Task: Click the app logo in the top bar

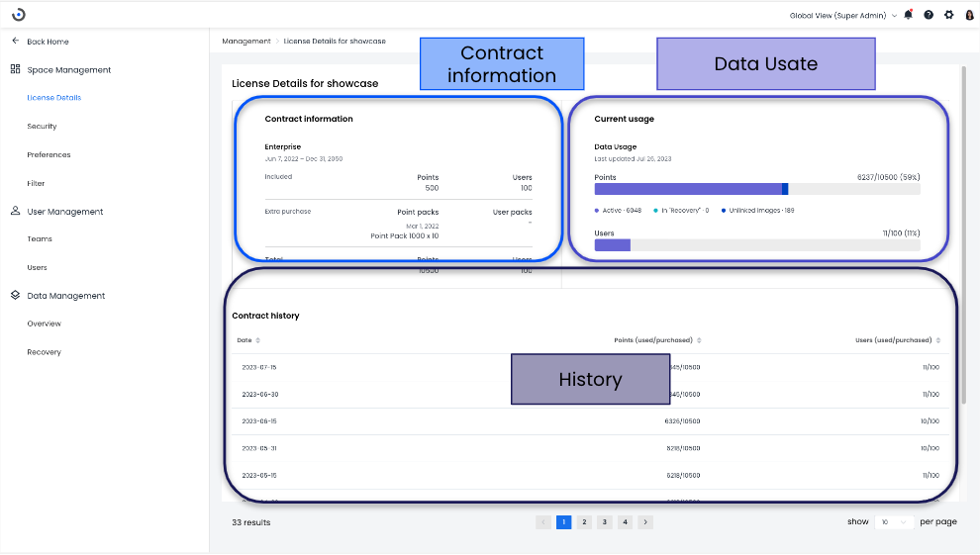Action: (x=19, y=15)
